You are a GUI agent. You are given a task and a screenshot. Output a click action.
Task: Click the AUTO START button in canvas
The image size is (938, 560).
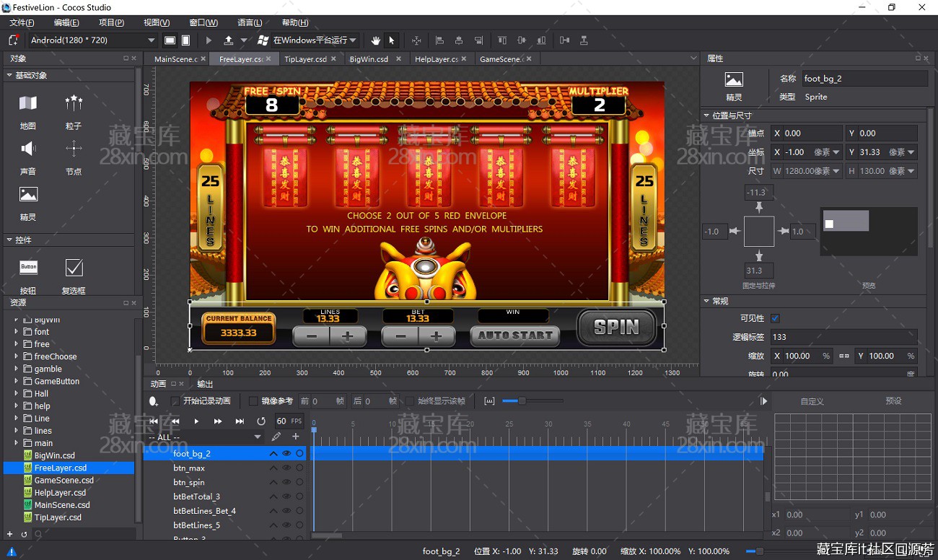514,336
